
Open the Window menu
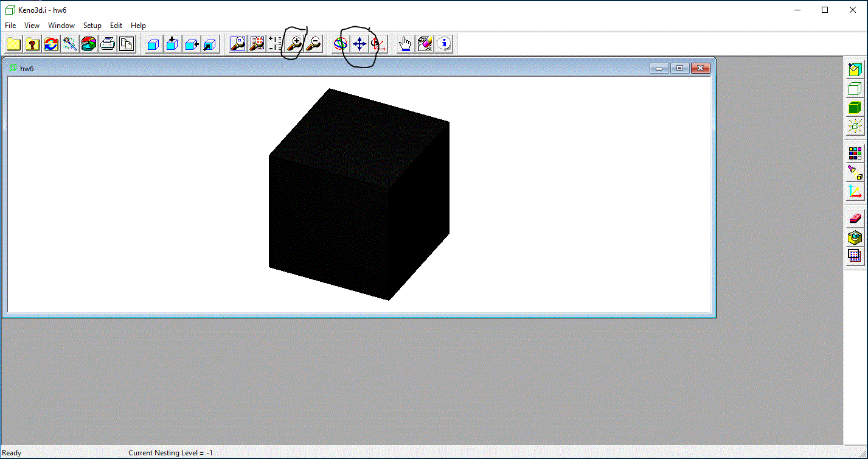pos(61,26)
